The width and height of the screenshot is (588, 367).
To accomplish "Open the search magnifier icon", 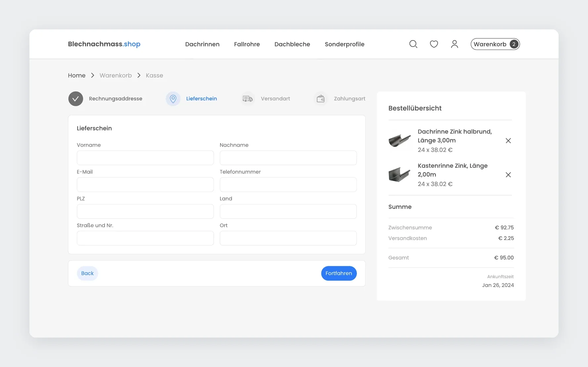I will (x=413, y=44).
